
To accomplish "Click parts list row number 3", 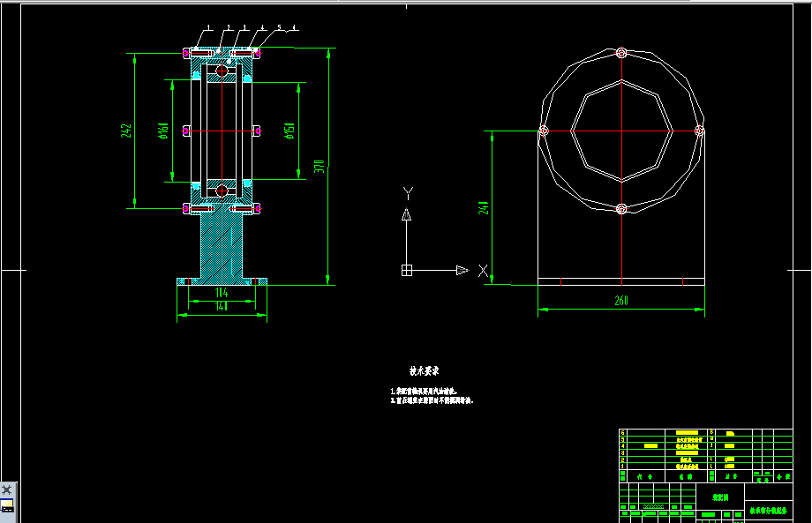I will [622, 452].
